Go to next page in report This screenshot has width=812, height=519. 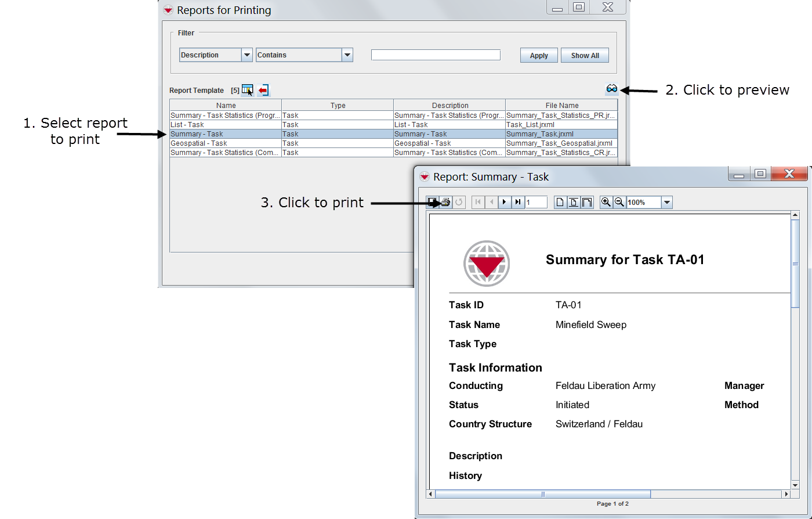tap(505, 202)
